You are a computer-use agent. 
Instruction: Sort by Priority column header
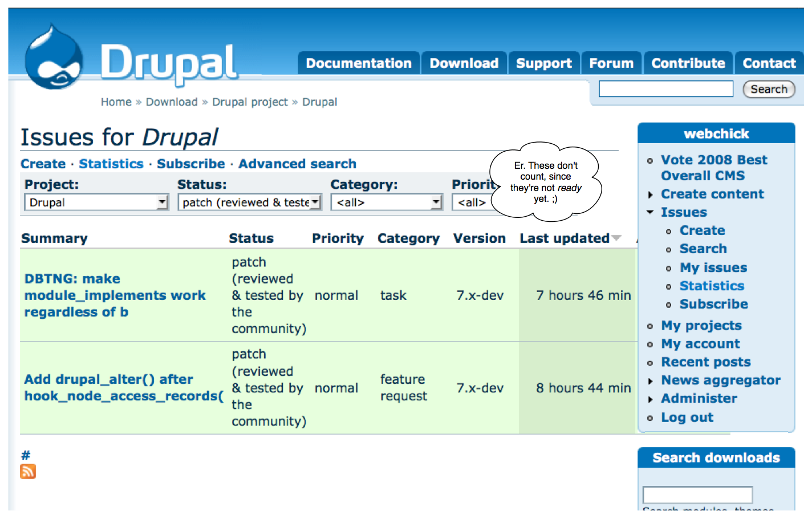(338, 238)
